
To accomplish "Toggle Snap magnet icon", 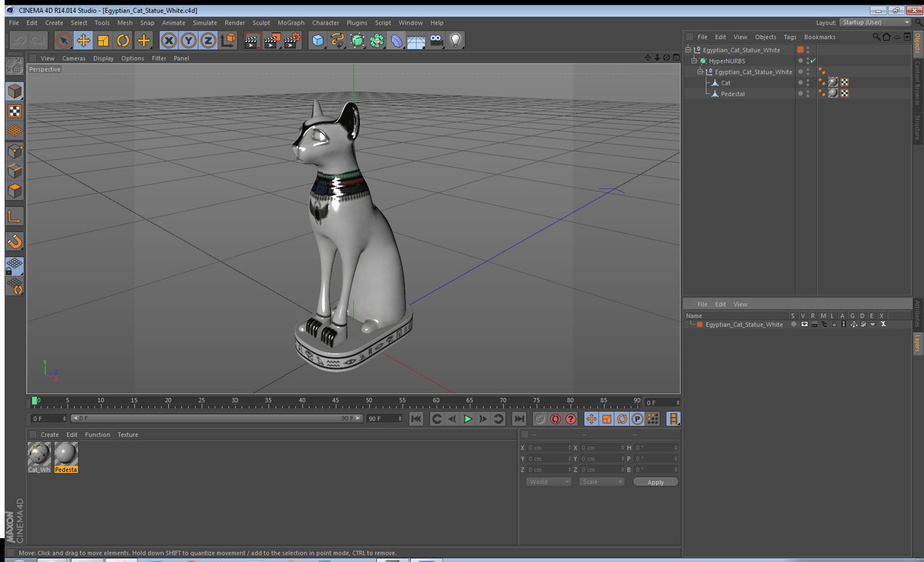I will 15,241.
